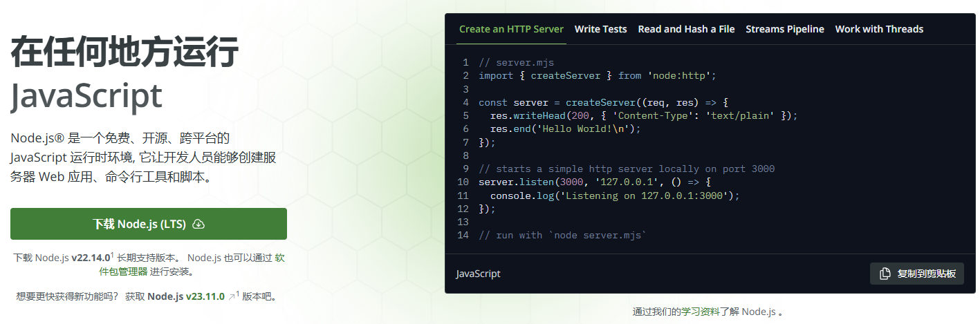Open the Work with Threads tab
This screenshot has height=324, width=980.
[879, 29]
